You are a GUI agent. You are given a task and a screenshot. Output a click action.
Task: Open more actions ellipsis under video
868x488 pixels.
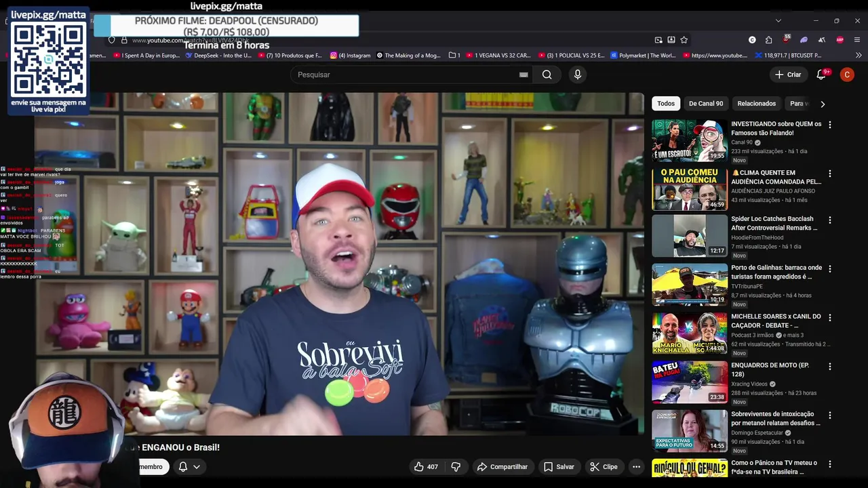tap(636, 466)
